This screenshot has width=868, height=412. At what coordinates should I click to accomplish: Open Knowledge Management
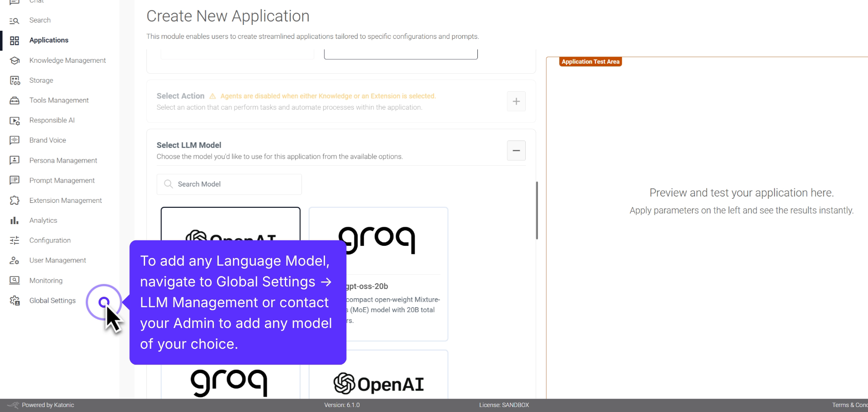coord(67,60)
